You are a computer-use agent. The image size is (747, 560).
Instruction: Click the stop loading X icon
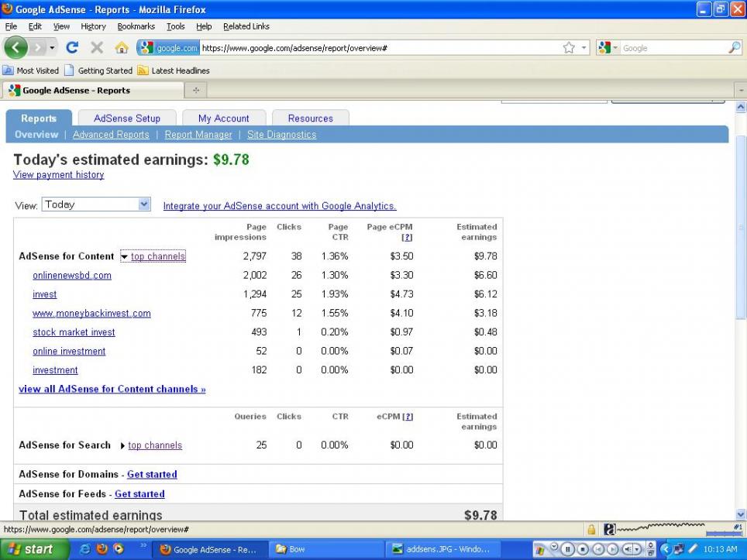[x=97, y=48]
